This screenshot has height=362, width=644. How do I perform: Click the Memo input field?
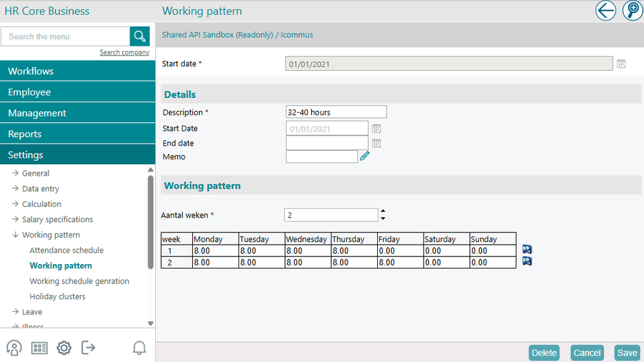tap(322, 157)
